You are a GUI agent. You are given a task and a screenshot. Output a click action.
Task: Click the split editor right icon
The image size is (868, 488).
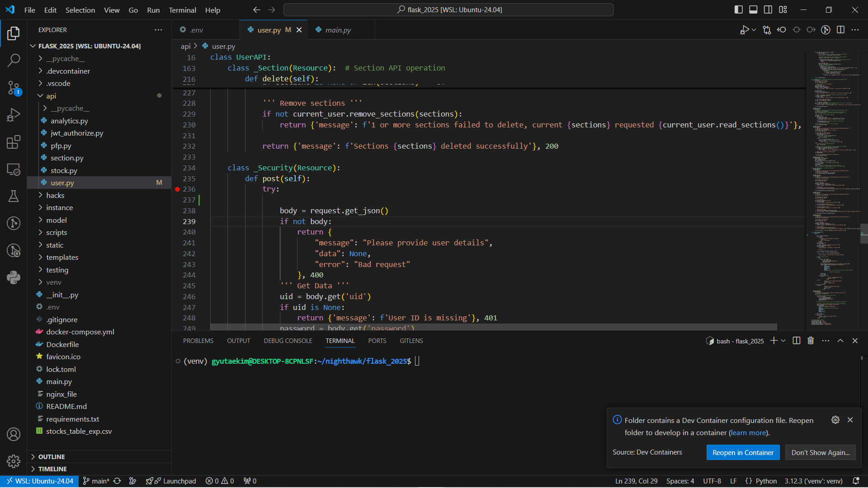840,30
